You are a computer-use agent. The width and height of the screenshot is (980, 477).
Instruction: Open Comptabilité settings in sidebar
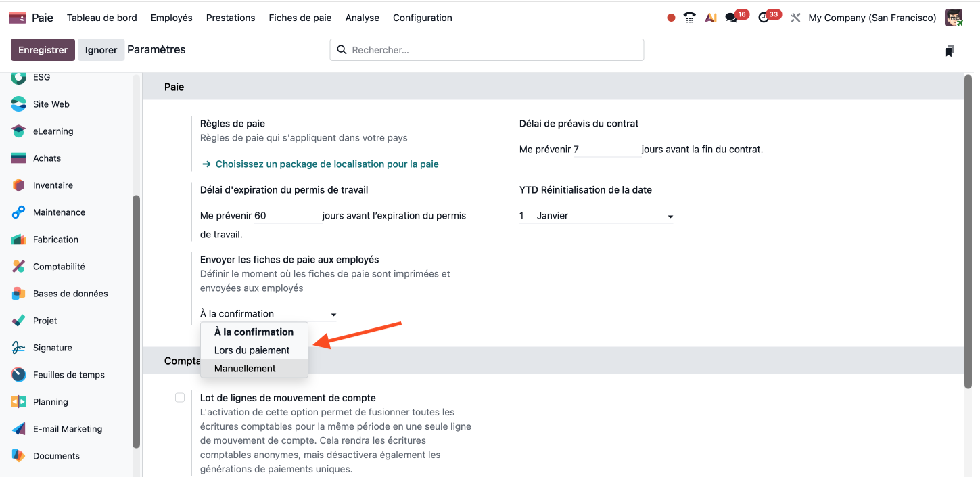pos(59,267)
